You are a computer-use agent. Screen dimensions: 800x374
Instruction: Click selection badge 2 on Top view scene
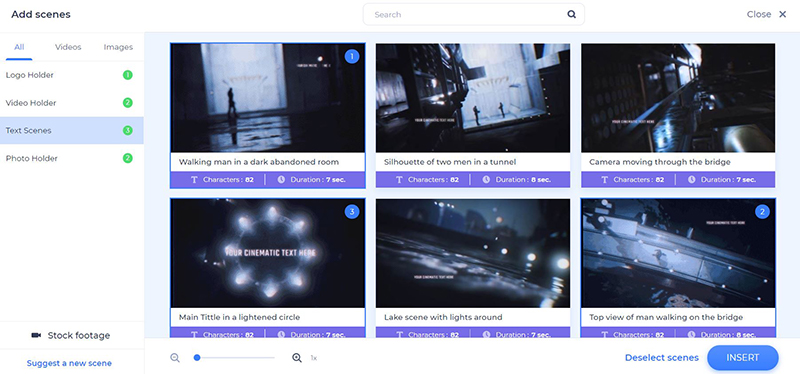click(x=762, y=211)
